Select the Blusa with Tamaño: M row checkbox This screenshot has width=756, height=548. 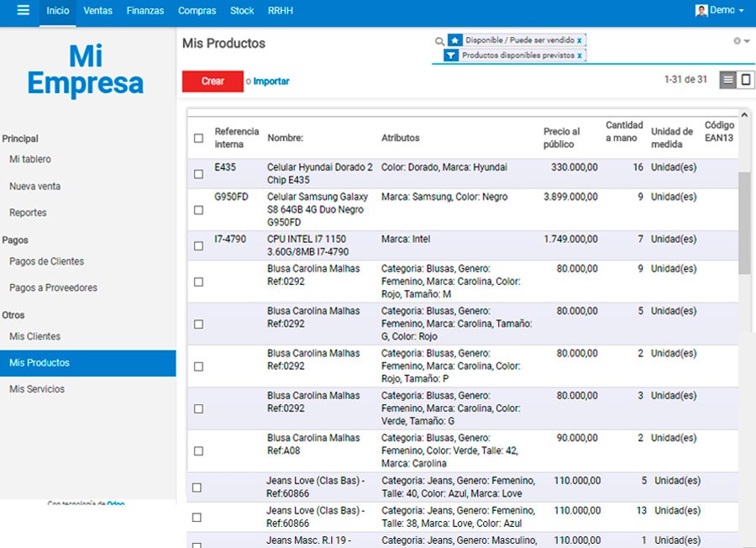pos(198,282)
